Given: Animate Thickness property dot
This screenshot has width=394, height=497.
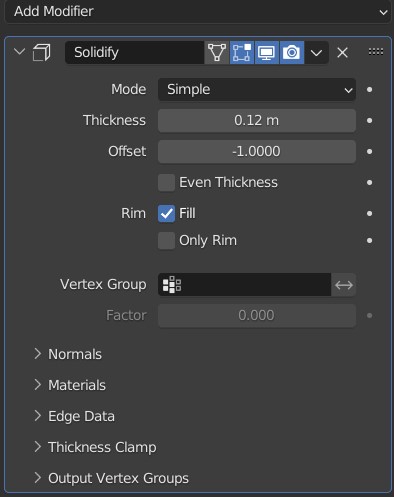Looking at the screenshot, I should pos(369,120).
